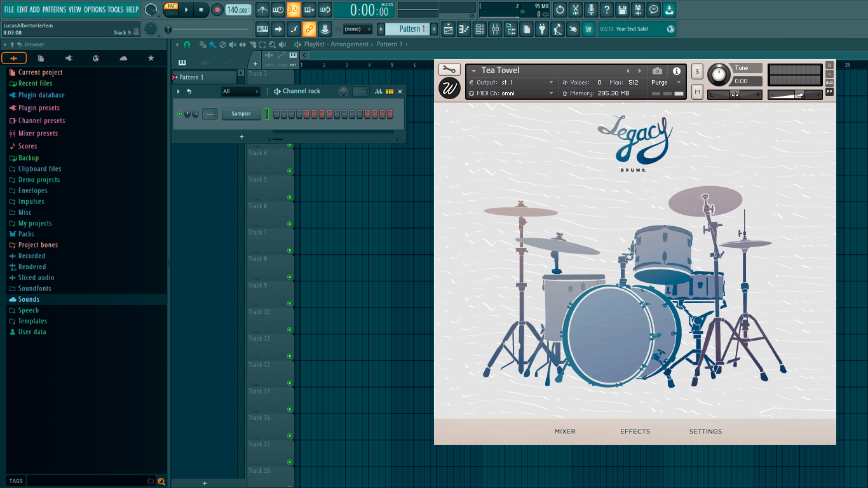Open the (none) snap selector dropdown
Image resolution: width=868 pixels, height=488 pixels.
[357, 29]
